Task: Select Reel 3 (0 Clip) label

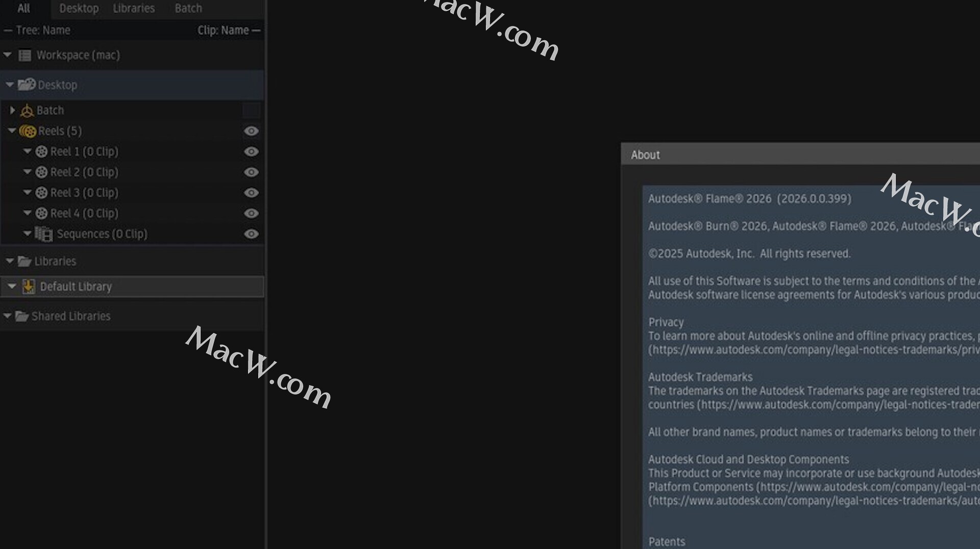Action: point(84,192)
